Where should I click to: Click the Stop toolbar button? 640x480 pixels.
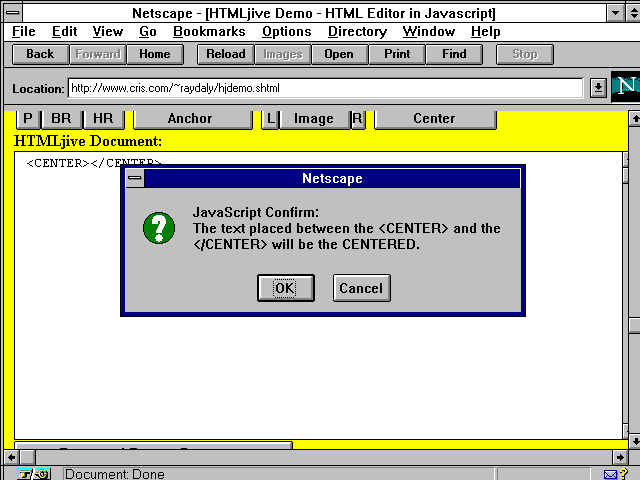click(x=525, y=54)
